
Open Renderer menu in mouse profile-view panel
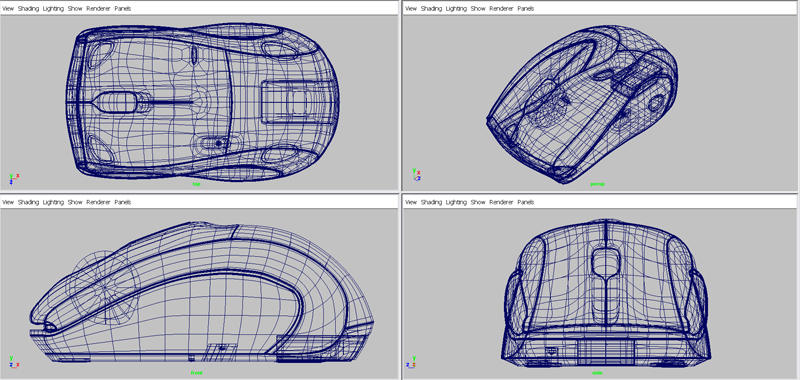[x=98, y=202]
